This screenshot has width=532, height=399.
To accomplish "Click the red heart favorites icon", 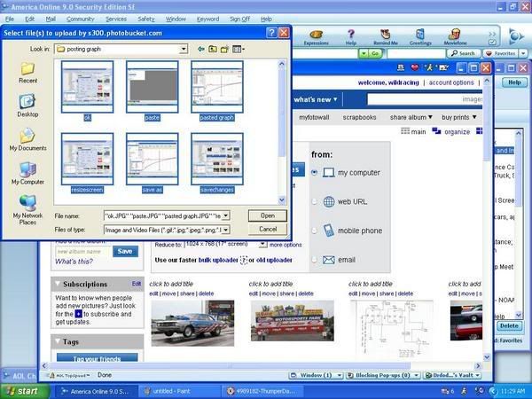I will click(415, 67).
